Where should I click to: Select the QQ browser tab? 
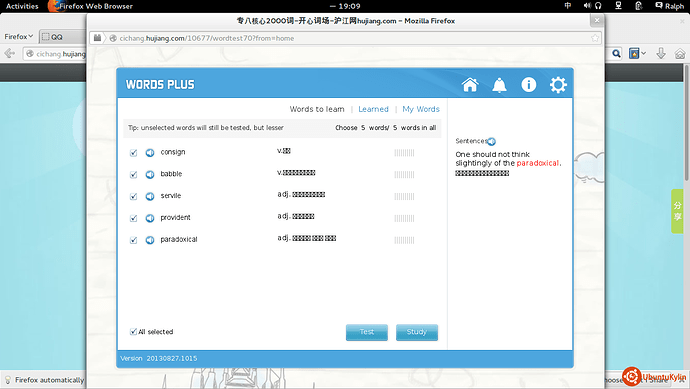tap(62, 37)
